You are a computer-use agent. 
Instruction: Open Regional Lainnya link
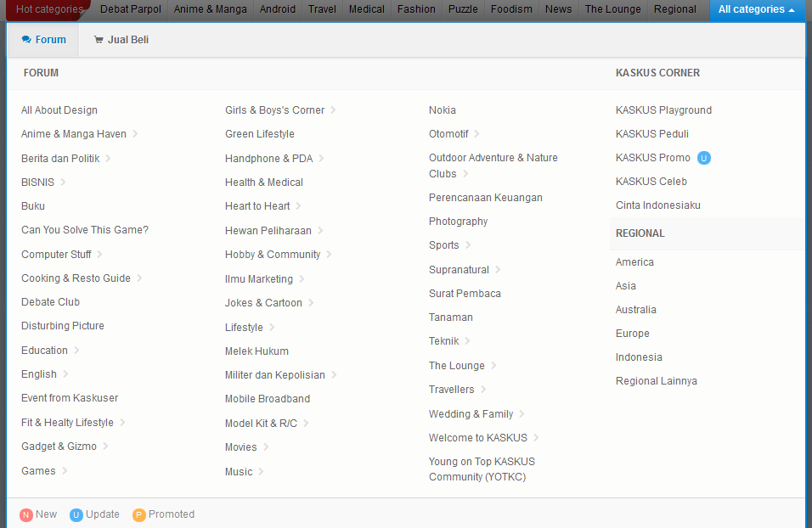[656, 381]
